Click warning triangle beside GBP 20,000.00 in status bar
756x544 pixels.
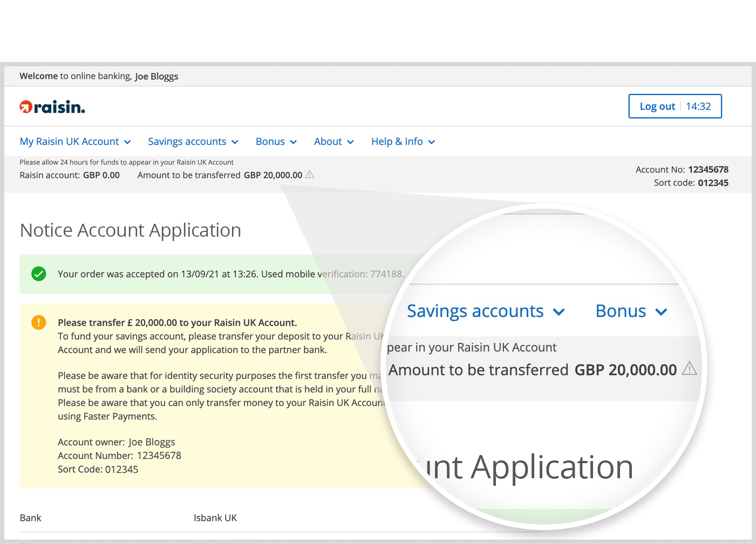[309, 175]
